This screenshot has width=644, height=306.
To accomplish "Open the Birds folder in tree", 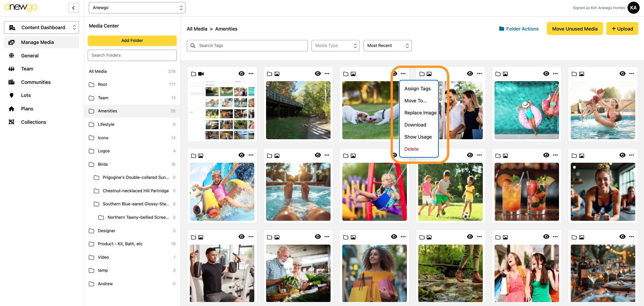I will coord(103,164).
